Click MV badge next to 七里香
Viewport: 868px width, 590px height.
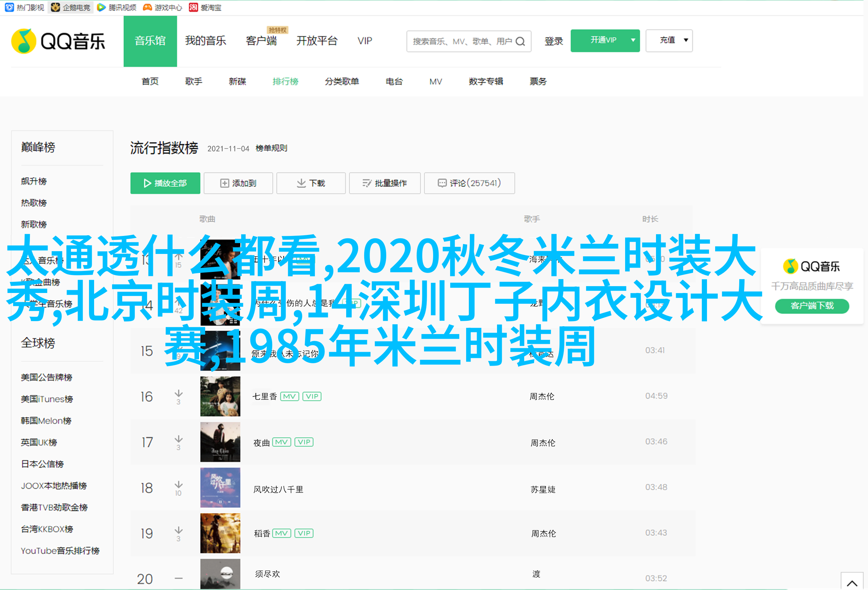coord(289,396)
